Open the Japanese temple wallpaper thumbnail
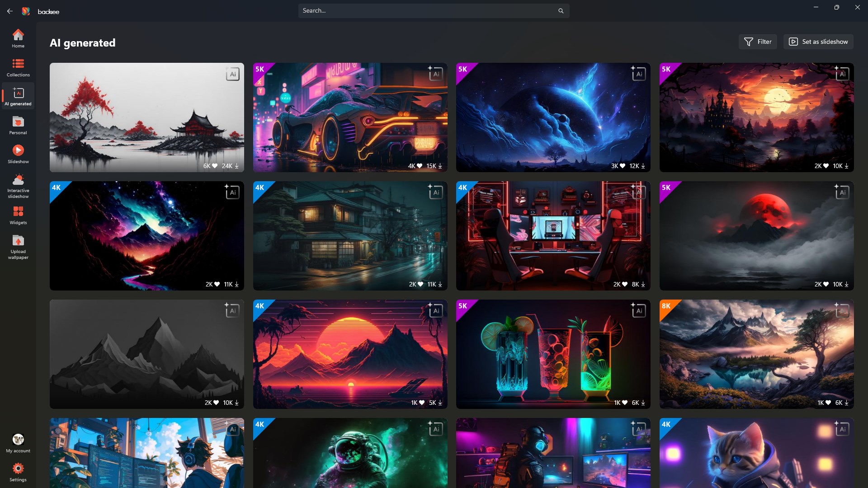Screen dimensions: 868x488 (x=146, y=117)
